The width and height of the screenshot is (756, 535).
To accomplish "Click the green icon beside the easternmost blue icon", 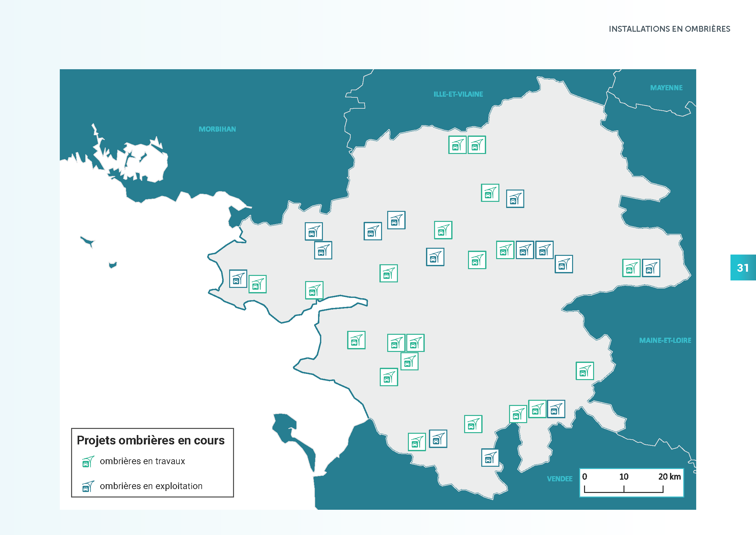I will pos(631,268).
